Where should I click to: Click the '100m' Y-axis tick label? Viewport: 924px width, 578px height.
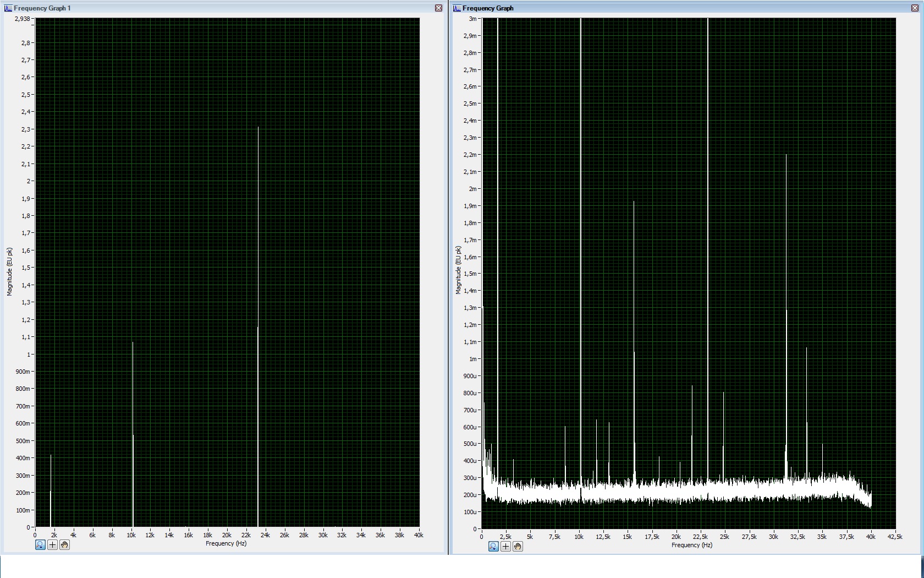coord(23,510)
